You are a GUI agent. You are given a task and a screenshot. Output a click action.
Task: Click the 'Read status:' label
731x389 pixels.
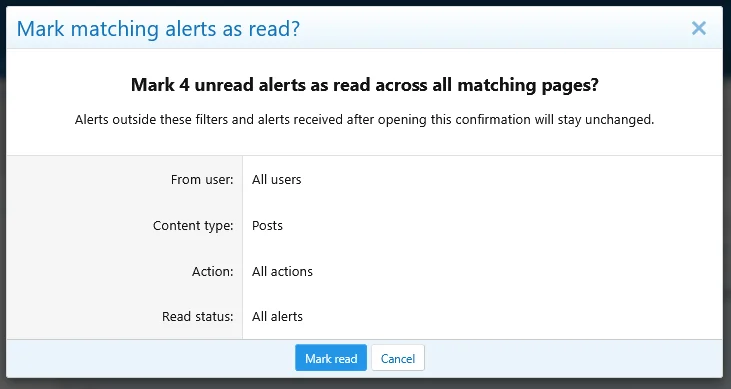(198, 317)
